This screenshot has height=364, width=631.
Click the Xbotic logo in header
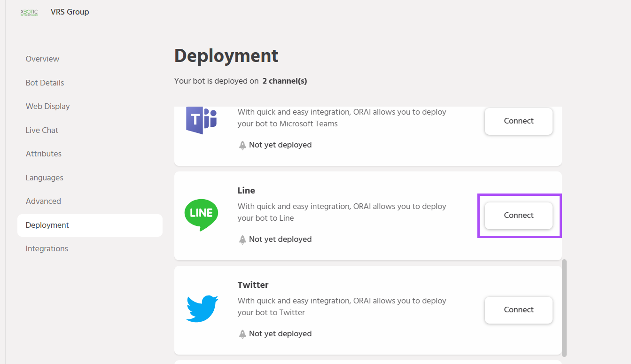click(29, 12)
